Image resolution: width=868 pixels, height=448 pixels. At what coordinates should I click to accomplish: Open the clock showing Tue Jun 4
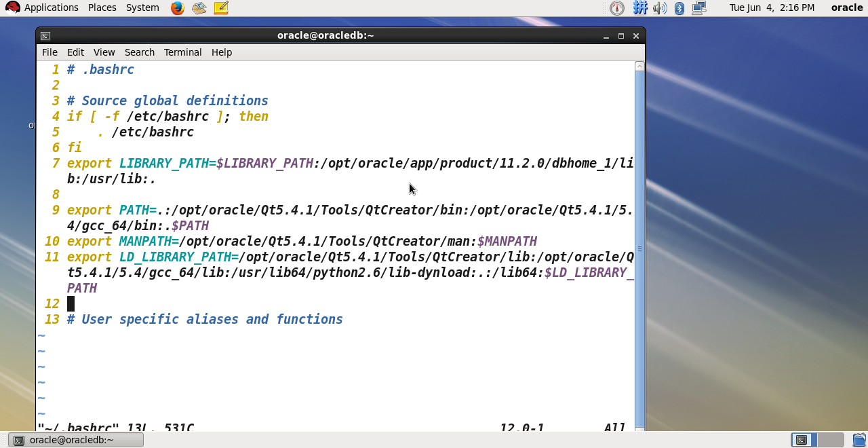pyautogui.click(x=772, y=7)
